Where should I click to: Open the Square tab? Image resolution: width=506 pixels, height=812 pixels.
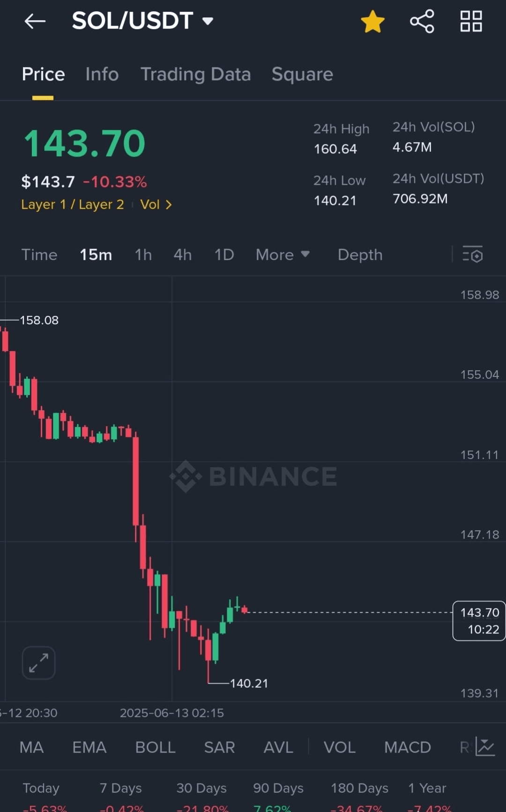pyautogui.click(x=302, y=74)
